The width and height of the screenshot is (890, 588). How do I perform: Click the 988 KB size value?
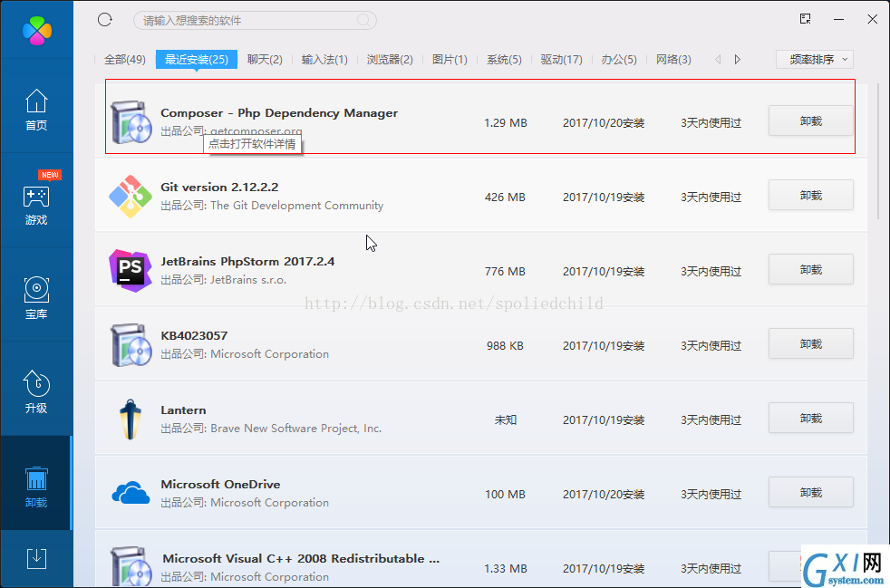(505, 346)
